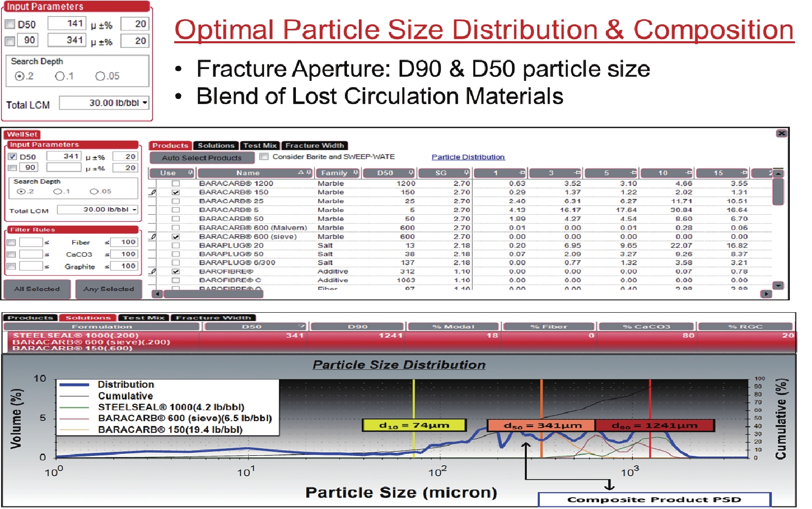The height and width of the screenshot is (509, 812).
Task: Click the d10 = 74µm marker label
Action: coord(415,426)
